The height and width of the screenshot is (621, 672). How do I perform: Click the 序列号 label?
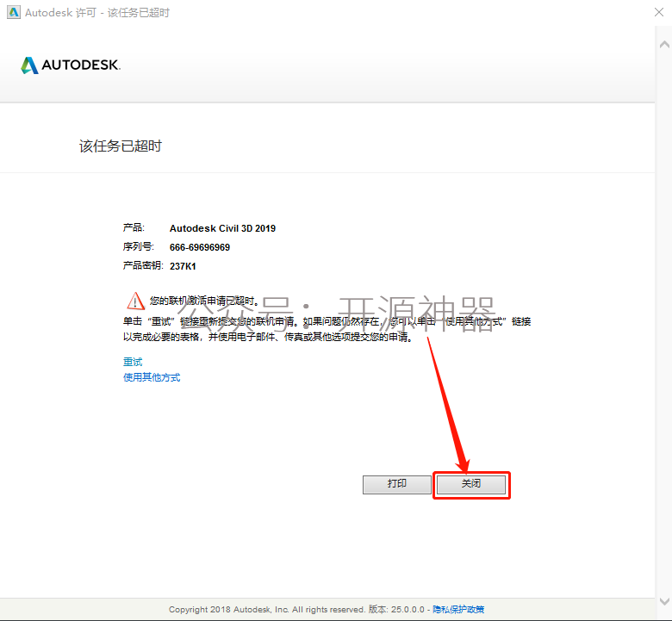[139, 247]
